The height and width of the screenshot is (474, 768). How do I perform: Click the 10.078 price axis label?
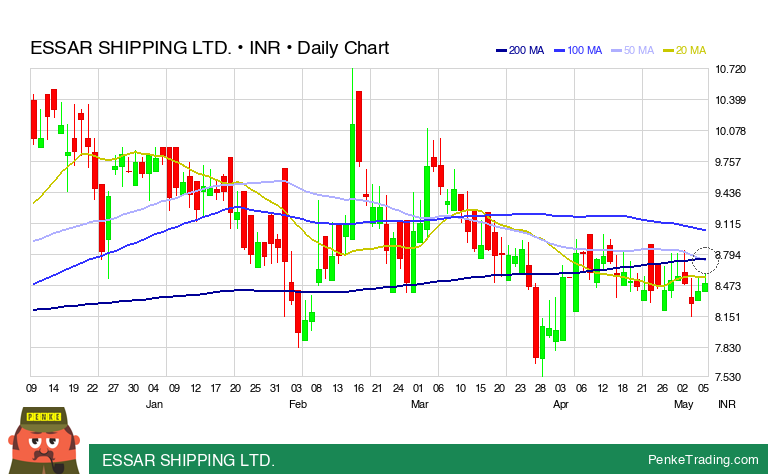coord(730,131)
